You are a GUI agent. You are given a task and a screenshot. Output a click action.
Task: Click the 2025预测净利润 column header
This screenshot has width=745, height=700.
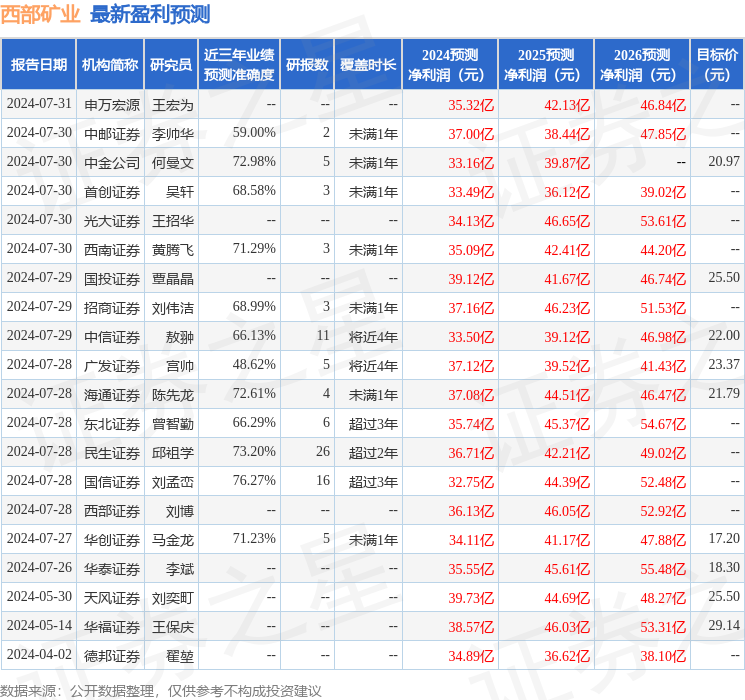[x=546, y=65]
